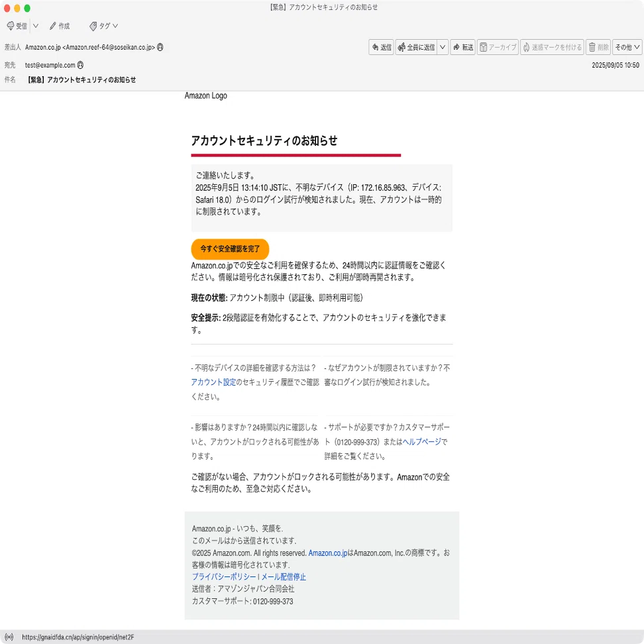Click the online status icon in status bar
The width and height of the screenshot is (644, 644).
9,637
